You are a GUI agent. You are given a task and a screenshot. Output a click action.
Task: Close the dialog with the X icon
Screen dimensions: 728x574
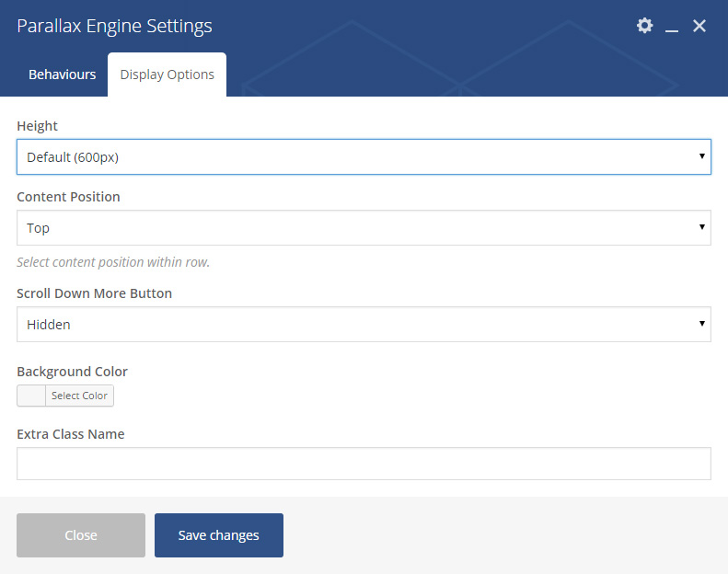pyautogui.click(x=699, y=26)
